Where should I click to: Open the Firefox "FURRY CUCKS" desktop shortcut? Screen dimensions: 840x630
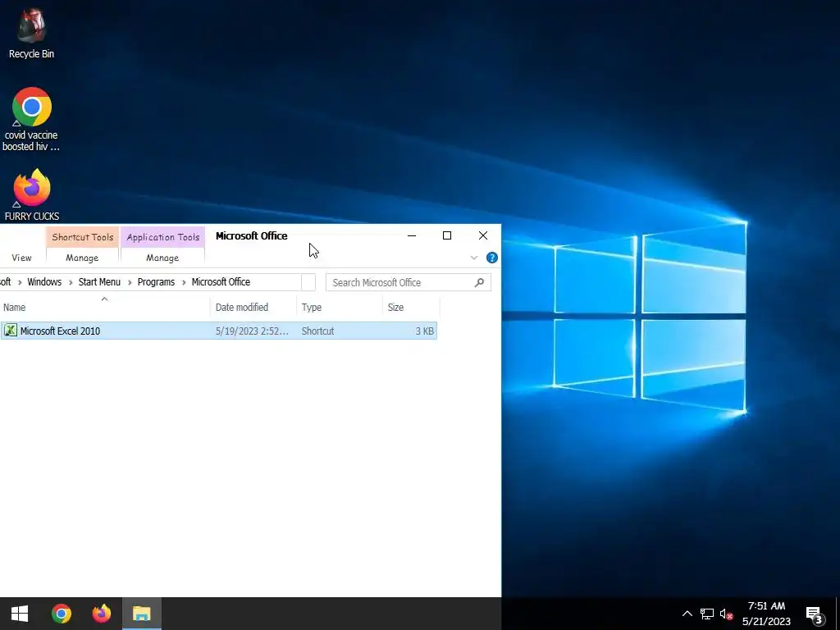click(x=32, y=194)
